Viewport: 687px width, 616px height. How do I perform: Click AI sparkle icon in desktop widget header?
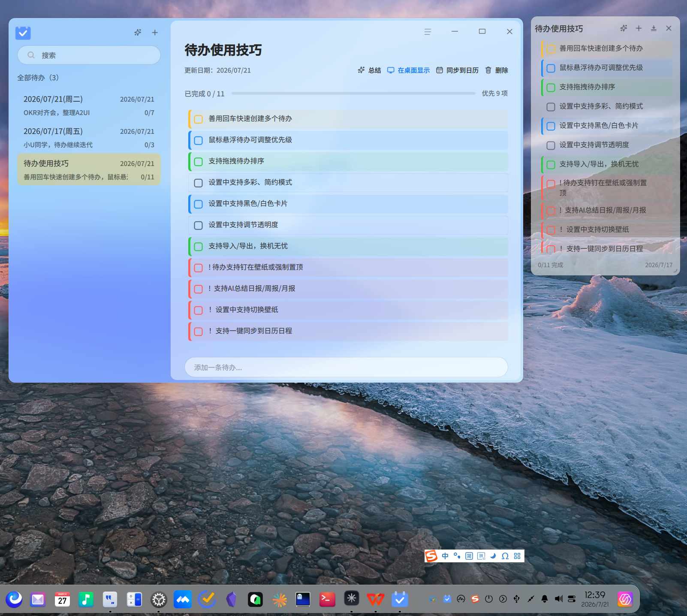click(624, 28)
